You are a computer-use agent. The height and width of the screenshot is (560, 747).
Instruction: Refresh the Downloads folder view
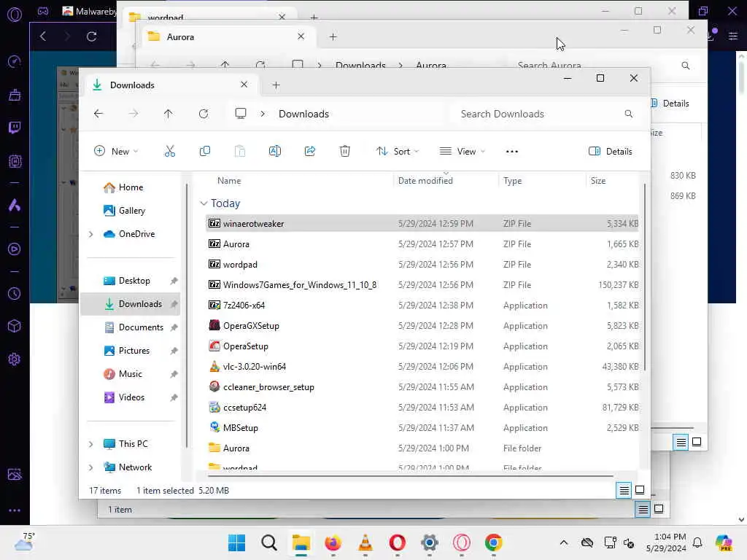pos(204,114)
